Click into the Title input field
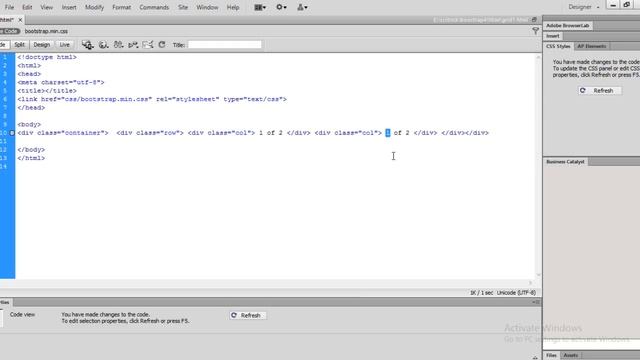 point(224,45)
